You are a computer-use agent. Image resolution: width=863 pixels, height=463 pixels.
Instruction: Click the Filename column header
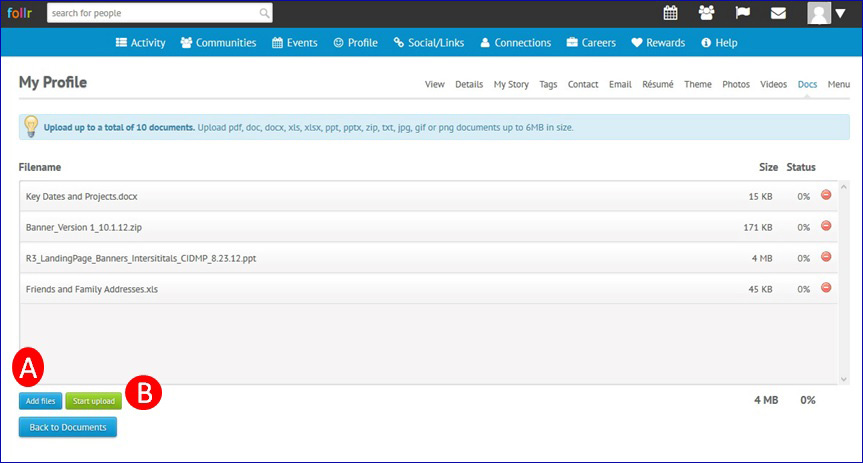pyautogui.click(x=40, y=167)
